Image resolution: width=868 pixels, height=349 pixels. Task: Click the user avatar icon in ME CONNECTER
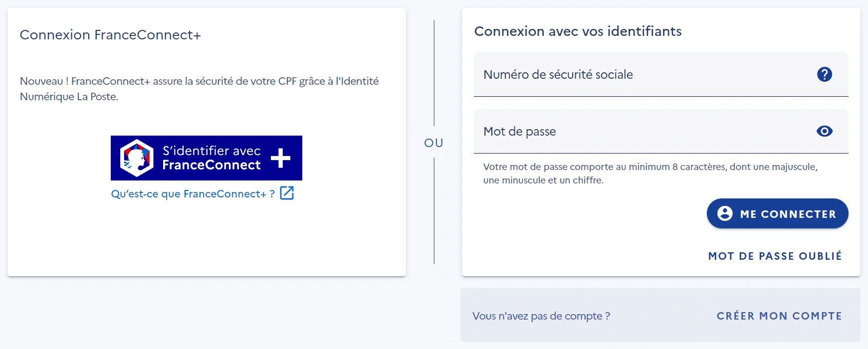[x=725, y=213]
